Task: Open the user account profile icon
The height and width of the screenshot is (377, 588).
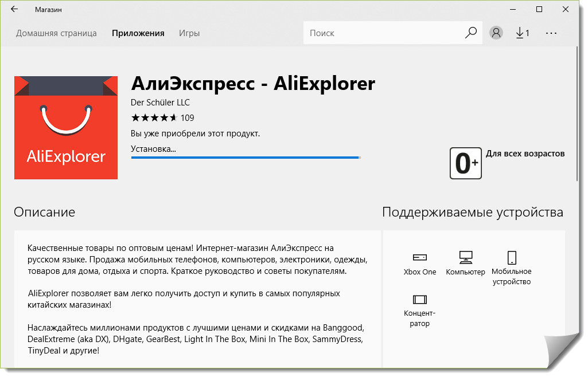Action: tap(496, 33)
